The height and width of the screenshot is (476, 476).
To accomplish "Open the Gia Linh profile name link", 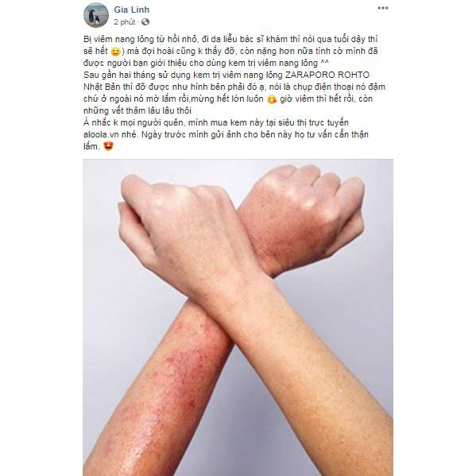I will click(131, 10).
